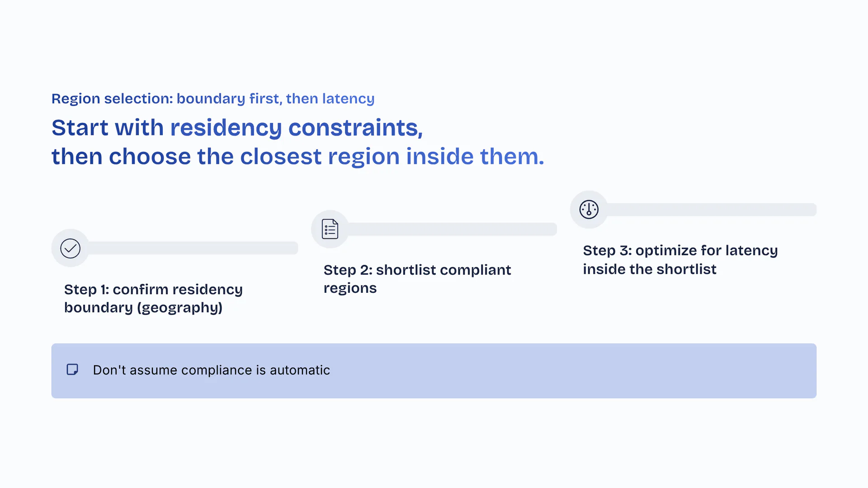Select the document checklist icon for Step 2
Screen dimensions: 868x488
pos(330,229)
